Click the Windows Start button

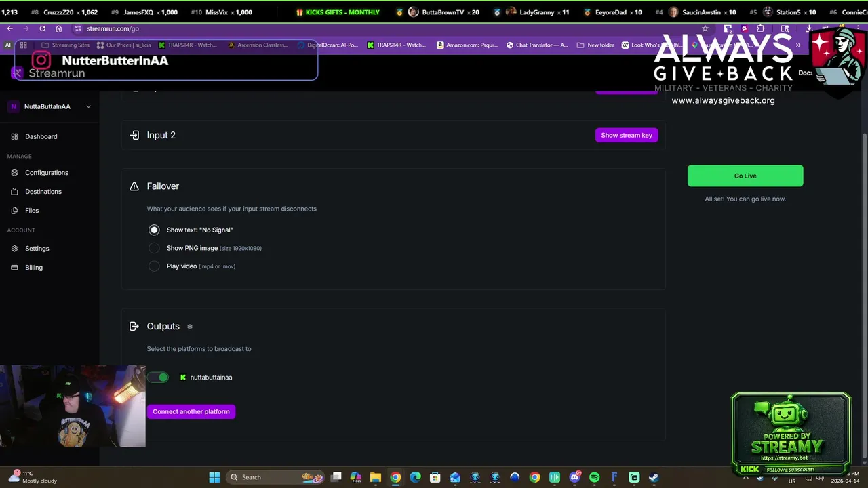(x=214, y=477)
